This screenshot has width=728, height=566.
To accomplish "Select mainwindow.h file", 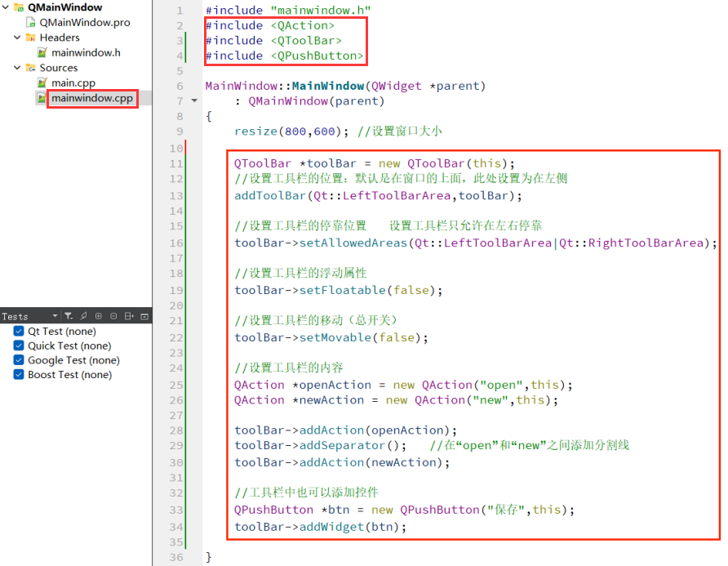I will coord(86,52).
